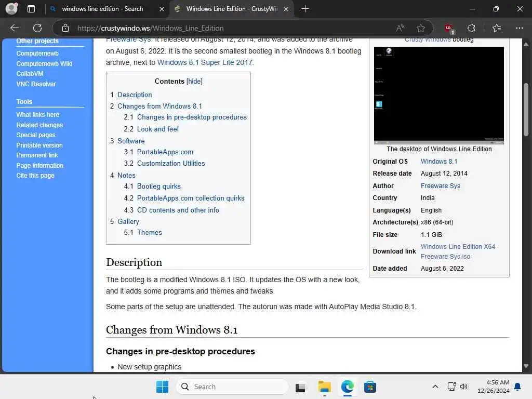The height and width of the screenshot is (399, 532).
Task: Add this page to favorites with the star
Action: (x=421, y=28)
